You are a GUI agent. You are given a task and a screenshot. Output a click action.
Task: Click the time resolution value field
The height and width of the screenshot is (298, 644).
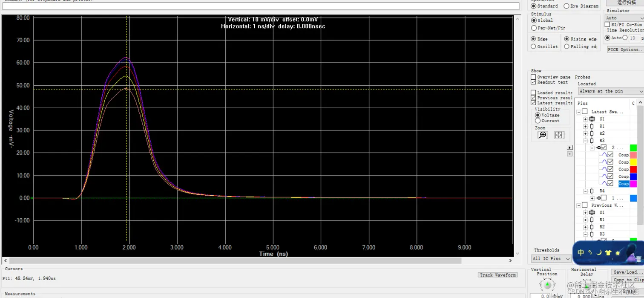pyautogui.click(x=634, y=38)
